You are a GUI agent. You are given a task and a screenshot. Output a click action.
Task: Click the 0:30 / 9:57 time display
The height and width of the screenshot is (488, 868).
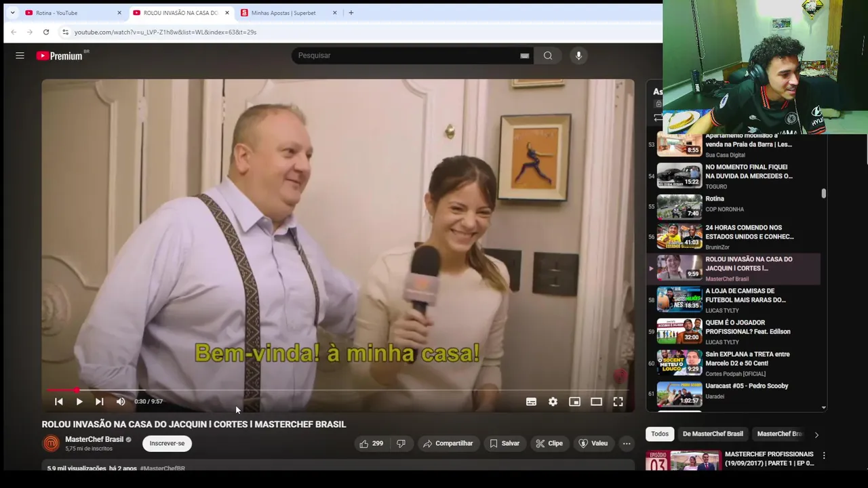point(149,401)
